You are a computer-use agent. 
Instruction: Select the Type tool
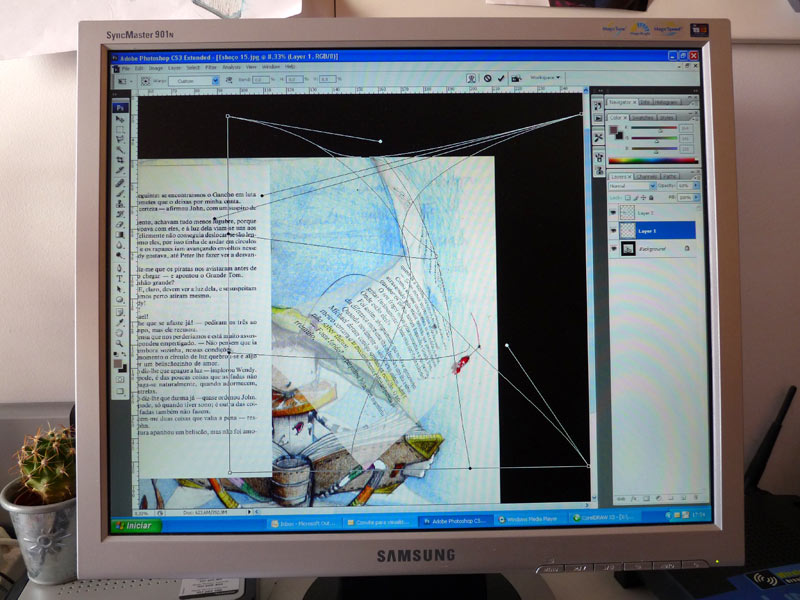pyautogui.click(x=119, y=279)
